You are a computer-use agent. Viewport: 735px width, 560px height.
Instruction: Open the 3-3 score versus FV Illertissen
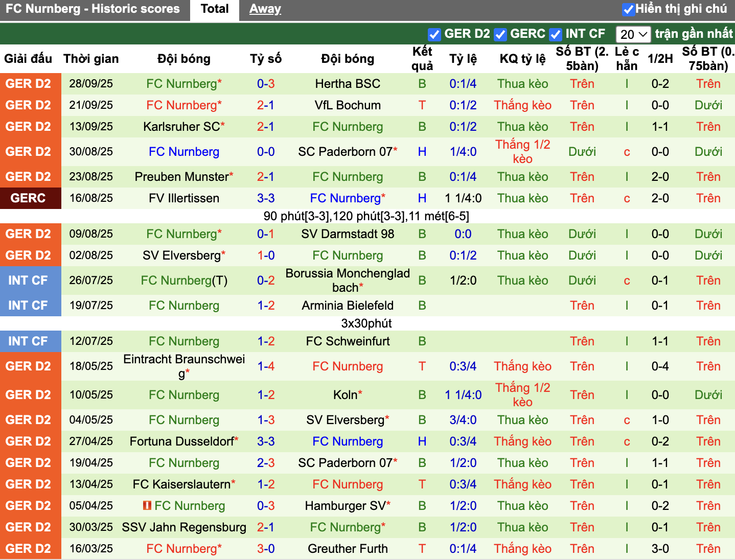point(266,198)
